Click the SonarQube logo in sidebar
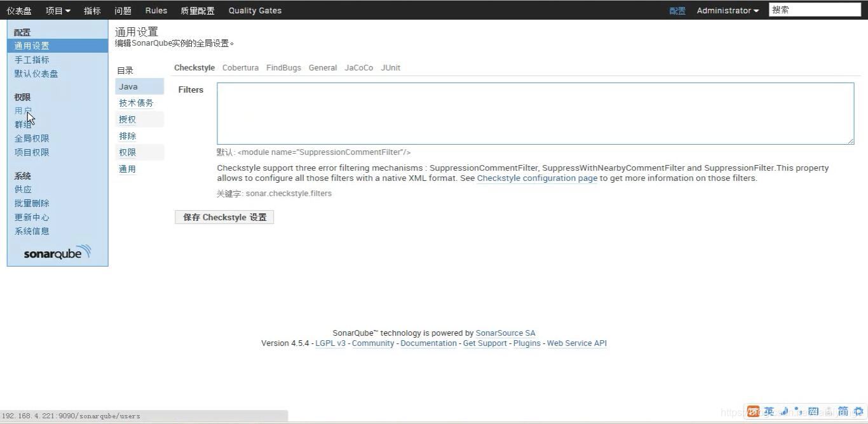The height and width of the screenshot is (424, 868). (x=57, y=253)
